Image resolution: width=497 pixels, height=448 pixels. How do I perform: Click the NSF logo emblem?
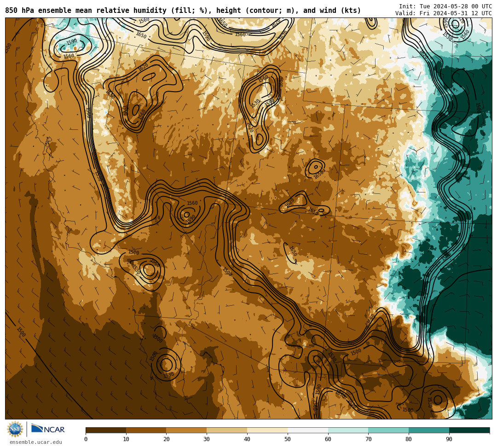15,429
